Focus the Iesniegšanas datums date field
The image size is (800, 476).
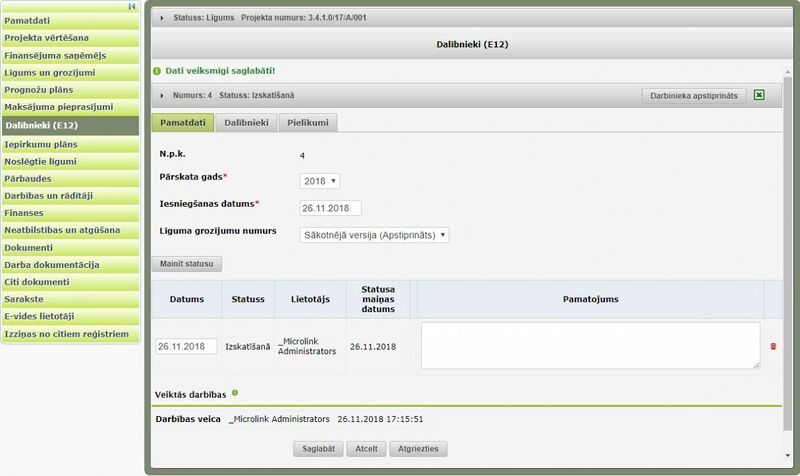pos(330,208)
